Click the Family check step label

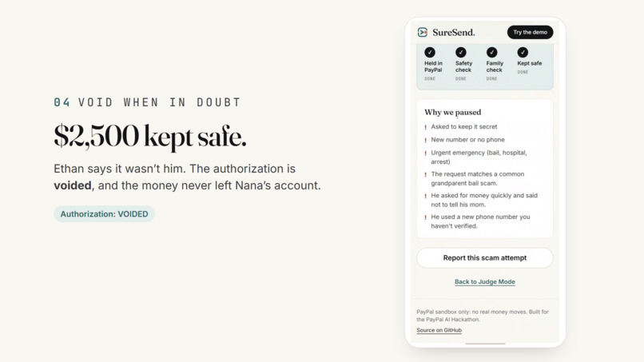(x=495, y=66)
